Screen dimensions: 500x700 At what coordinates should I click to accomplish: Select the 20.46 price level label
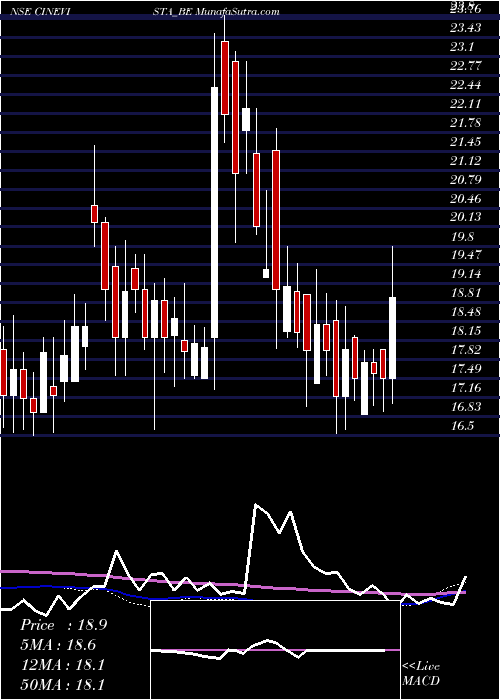[x=466, y=199]
